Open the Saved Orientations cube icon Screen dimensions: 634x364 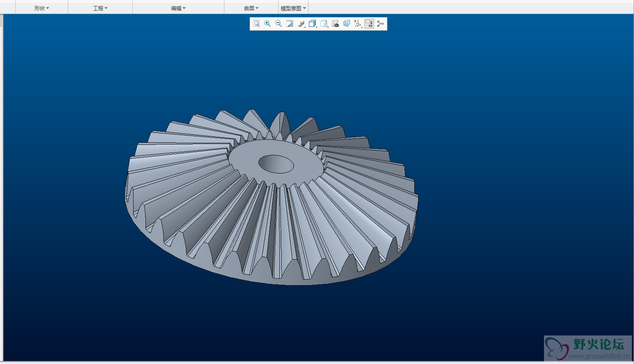click(313, 24)
